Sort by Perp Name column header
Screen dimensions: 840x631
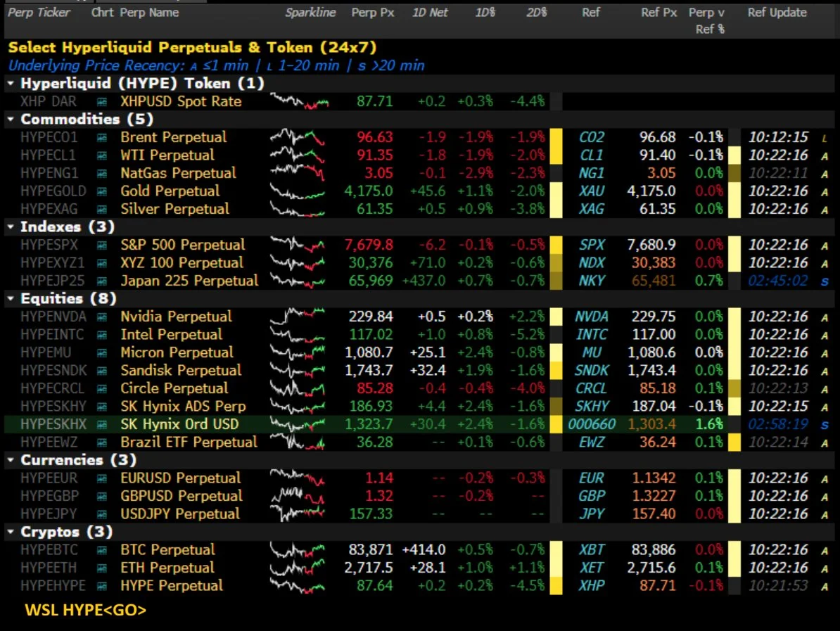(149, 13)
